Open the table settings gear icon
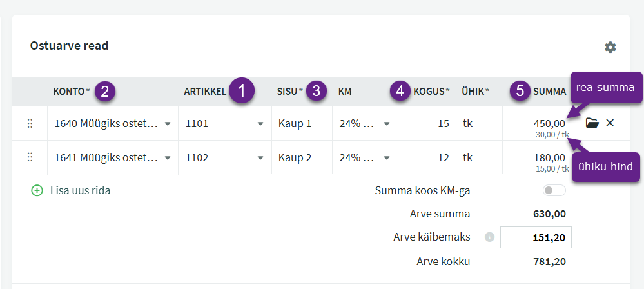The width and height of the screenshot is (644, 289). coord(610,47)
